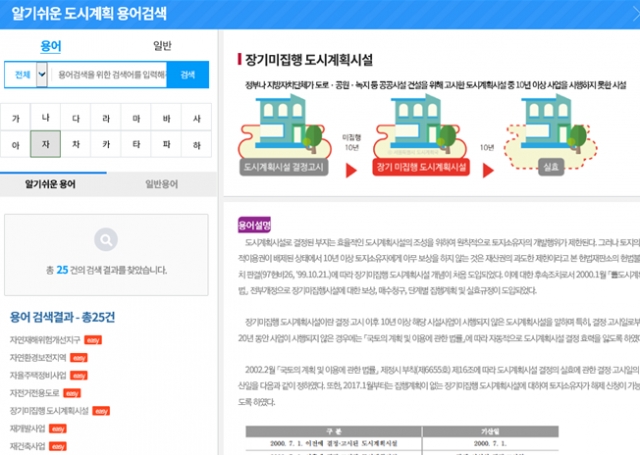Select the 가 consonant filter
The height and width of the screenshot is (455, 640).
pyautogui.click(x=16, y=118)
